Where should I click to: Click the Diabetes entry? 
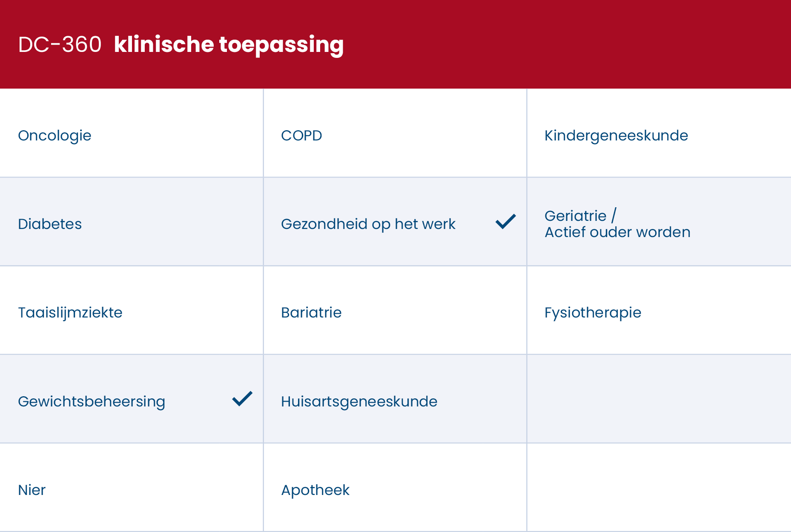[50, 224]
